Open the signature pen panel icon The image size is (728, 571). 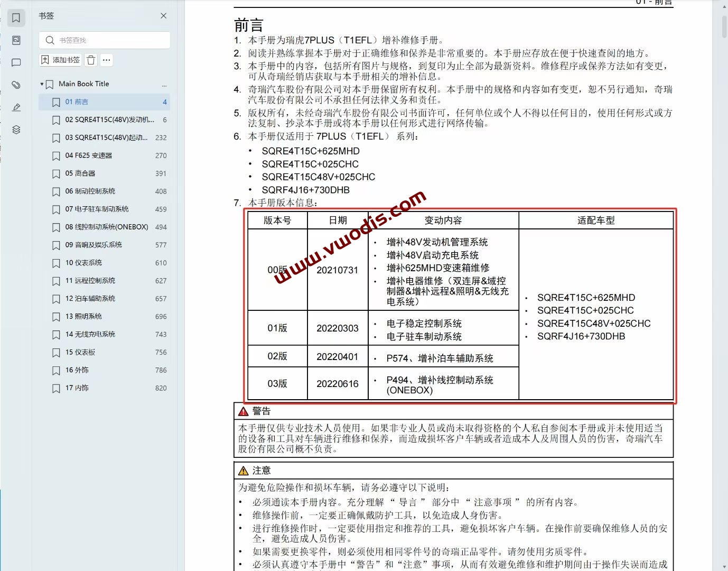(16, 107)
